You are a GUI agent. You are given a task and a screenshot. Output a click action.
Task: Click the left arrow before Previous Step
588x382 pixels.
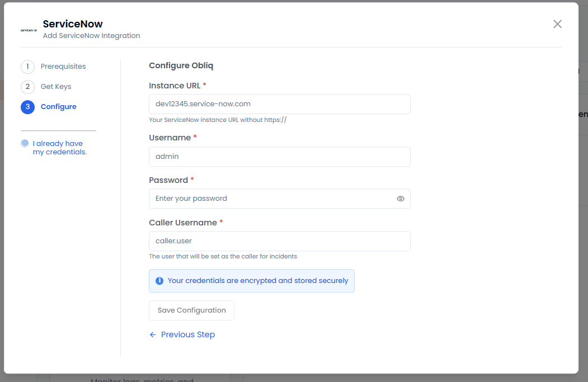point(153,335)
